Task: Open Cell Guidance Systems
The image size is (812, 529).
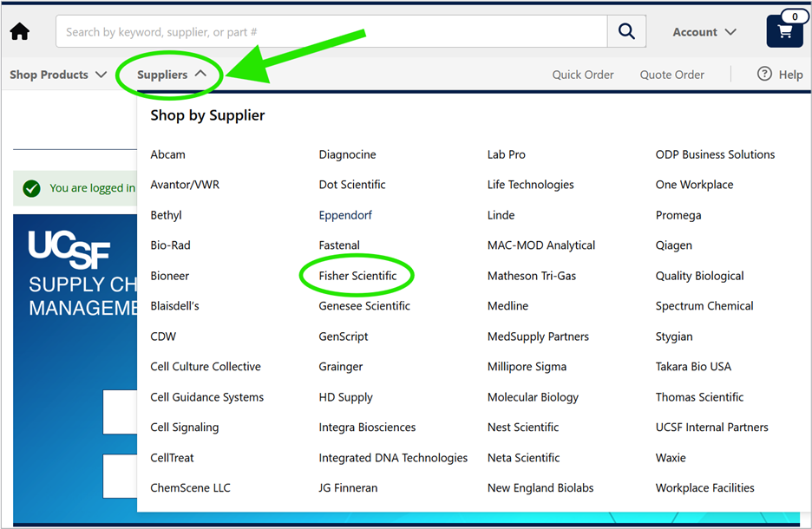Action: click(207, 396)
